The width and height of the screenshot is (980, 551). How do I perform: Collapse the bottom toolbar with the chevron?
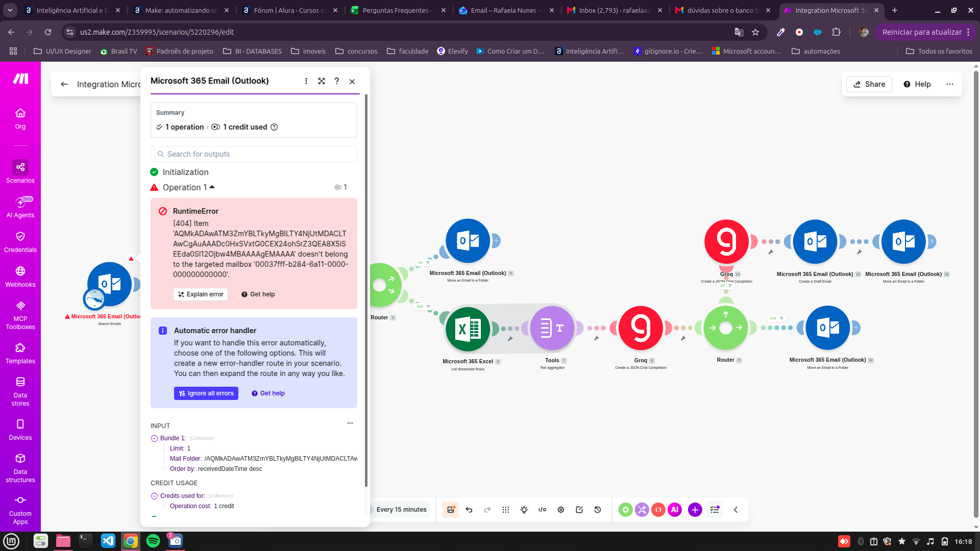pyautogui.click(x=736, y=510)
